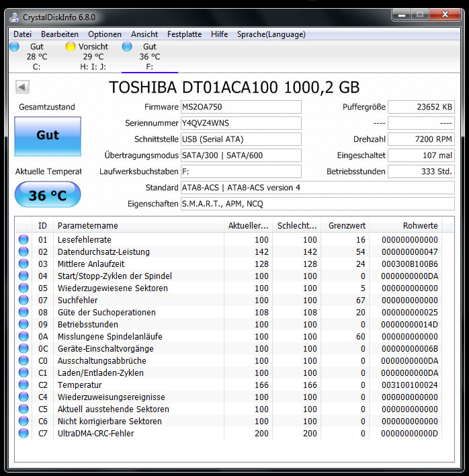Click the Schnittstelle field USB (Serial ATA)
Screen dimensions: 469x476
pos(241,139)
